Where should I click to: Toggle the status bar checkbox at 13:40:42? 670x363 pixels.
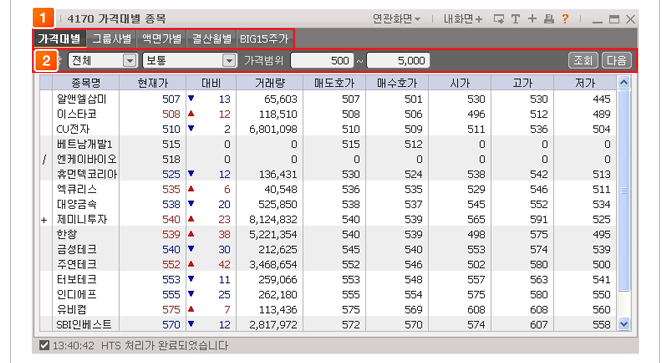[x=44, y=345]
